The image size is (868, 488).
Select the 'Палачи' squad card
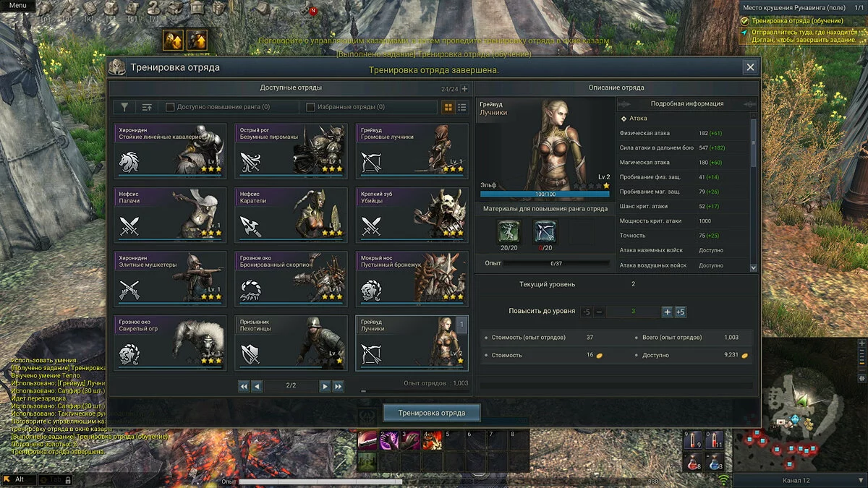pos(170,215)
